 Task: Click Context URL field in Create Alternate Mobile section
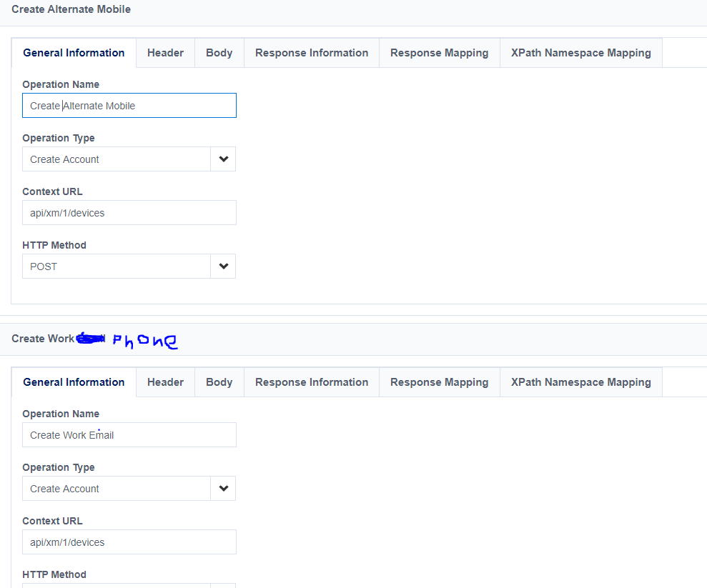[129, 213]
